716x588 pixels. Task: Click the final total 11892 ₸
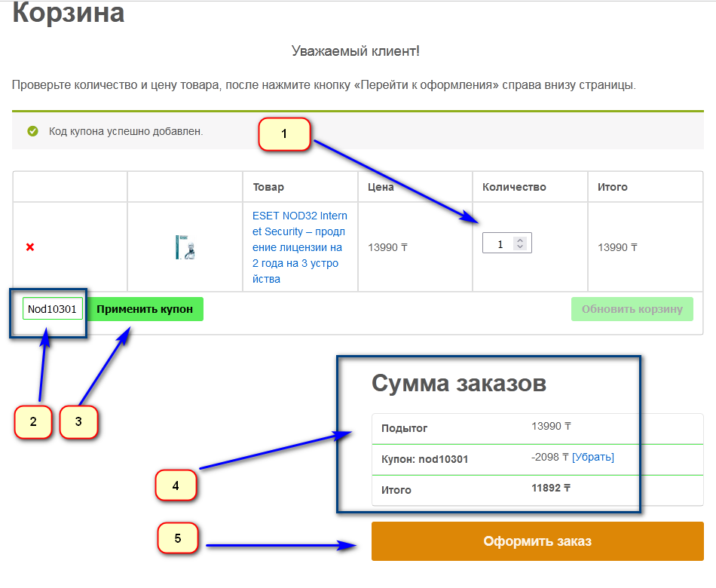[x=551, y=488]
